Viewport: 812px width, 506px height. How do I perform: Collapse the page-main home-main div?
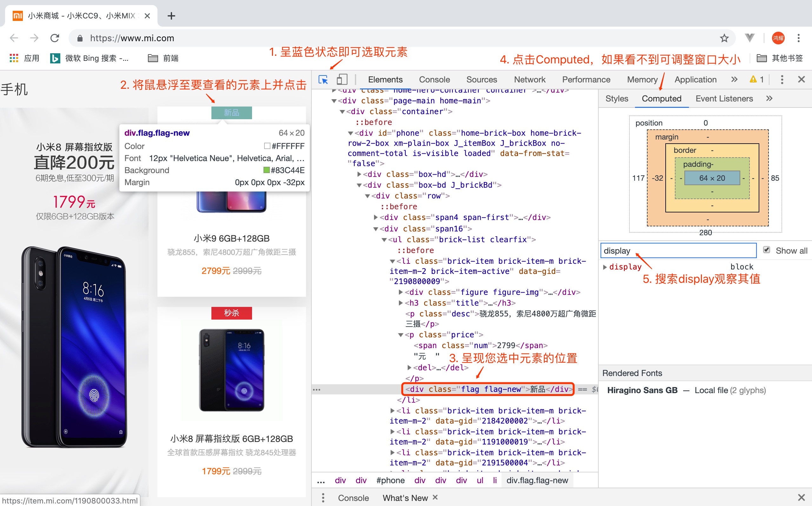click(x=334, y=101)
